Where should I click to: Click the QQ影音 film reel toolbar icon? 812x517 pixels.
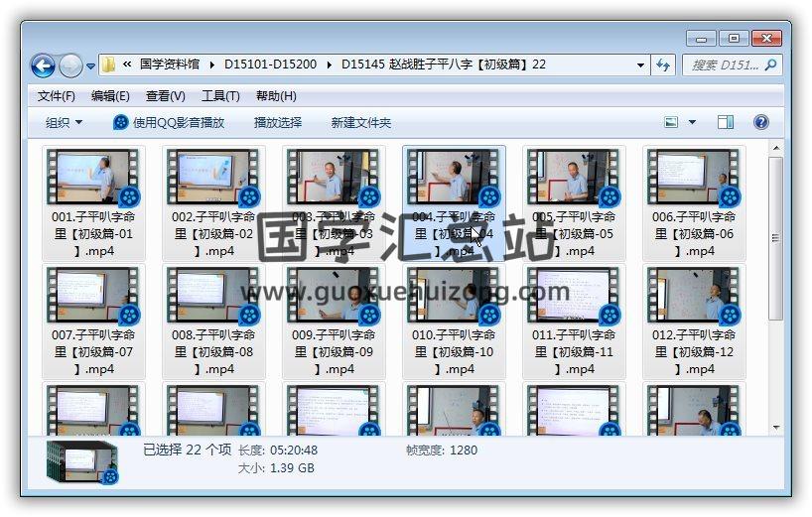121,123
